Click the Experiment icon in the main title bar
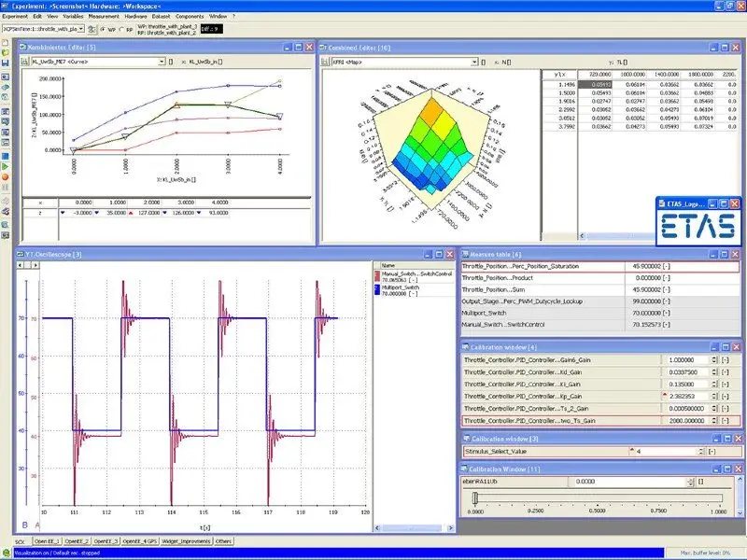This screenshot has width=747, height=560. click(x=7, y=5)
